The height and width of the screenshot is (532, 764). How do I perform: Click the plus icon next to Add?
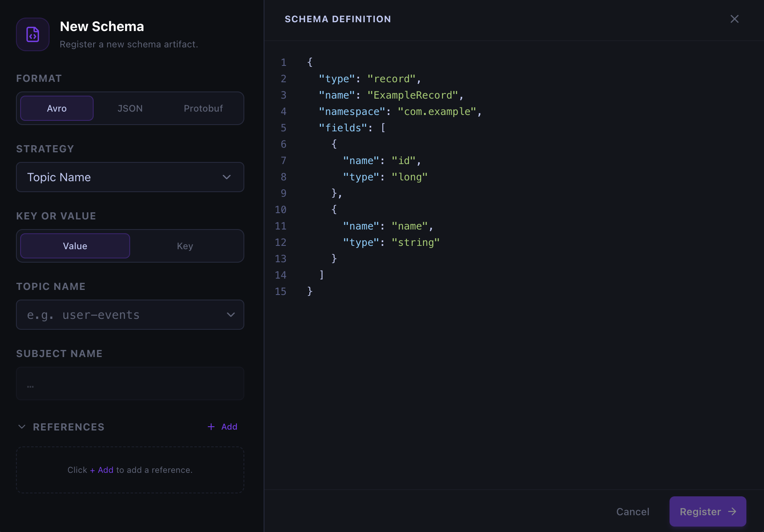[x=211, y=427]
